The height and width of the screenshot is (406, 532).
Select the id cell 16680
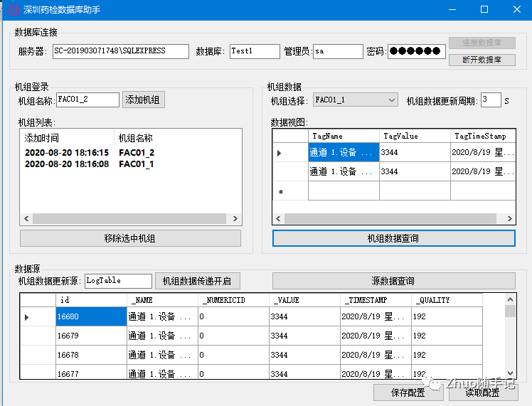pyautogui.click(x=91, y=316)
